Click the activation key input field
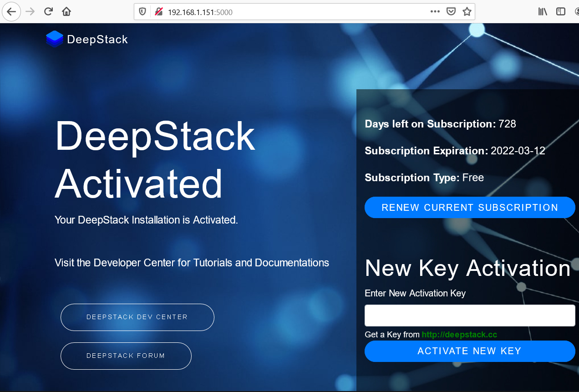This screenshot has height=392, width=579. [x=470, y=315]
